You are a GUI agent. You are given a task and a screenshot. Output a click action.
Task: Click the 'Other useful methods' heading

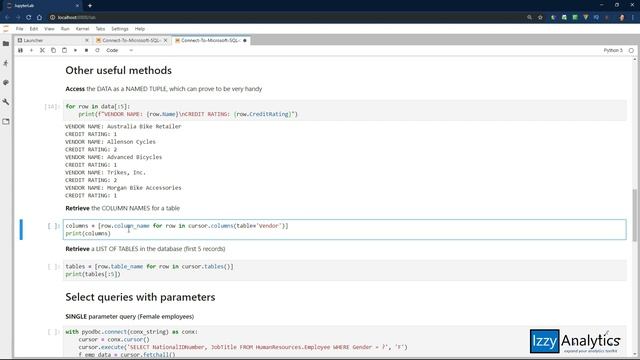(x=118, y=70)
